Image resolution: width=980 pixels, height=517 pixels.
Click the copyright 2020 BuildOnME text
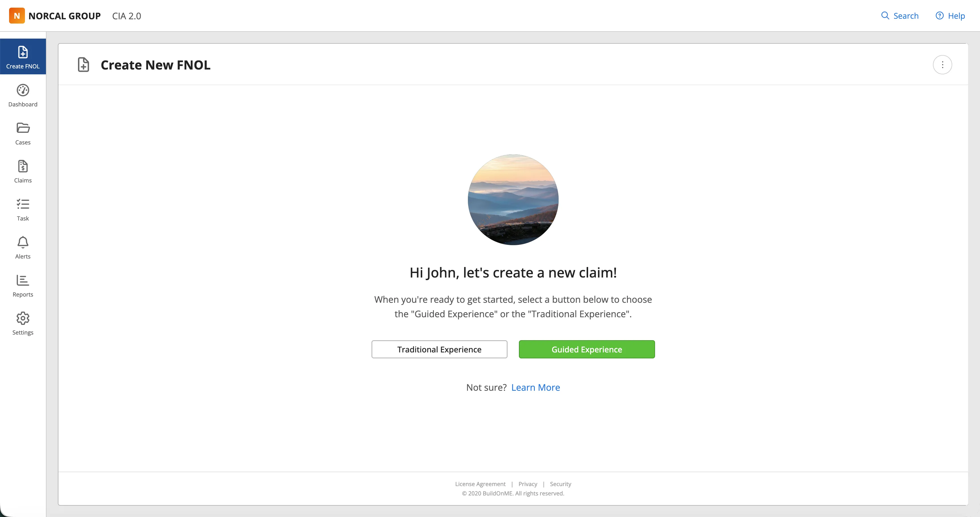point(513,493)
